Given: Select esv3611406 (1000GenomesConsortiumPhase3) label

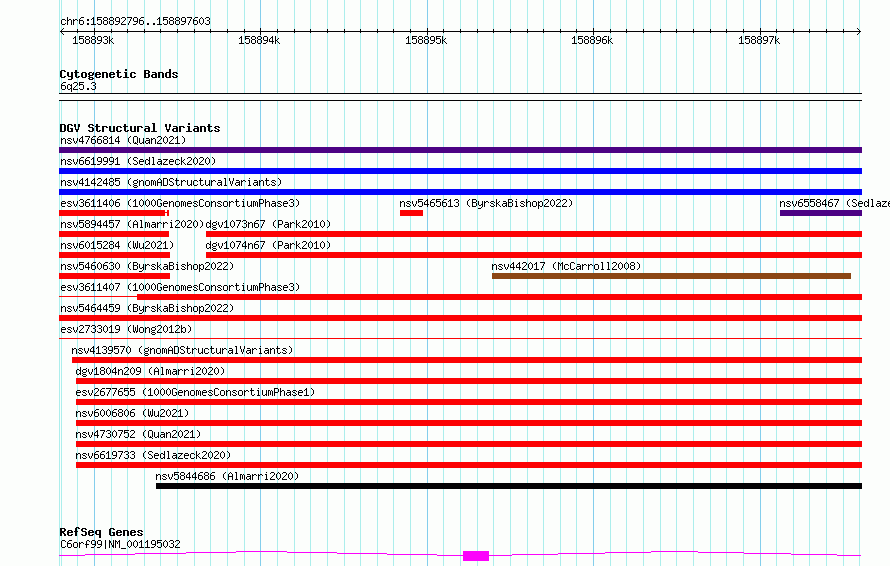Looking at the screenshot, I should click(x=180, y=203).
